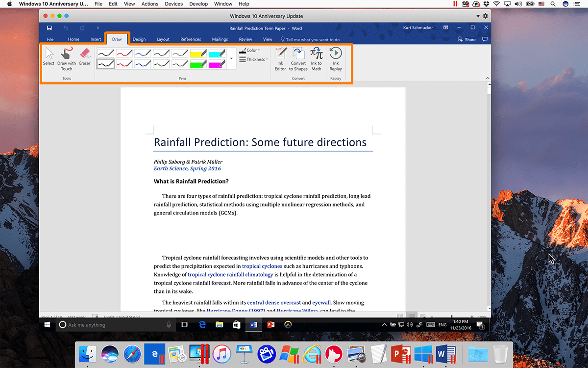Open the Mailings ribbon tab

click(x=220, y=39)
